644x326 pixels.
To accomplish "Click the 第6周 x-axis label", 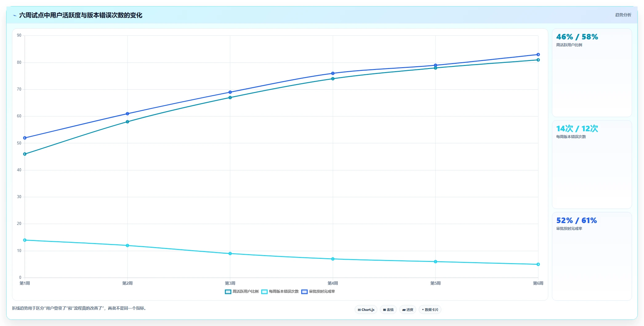I will [538, 283].
